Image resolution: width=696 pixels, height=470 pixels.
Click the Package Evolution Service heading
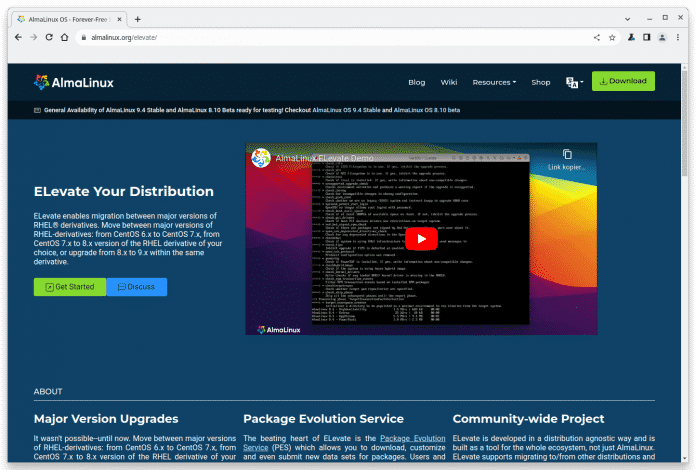[x=324, y=419]
